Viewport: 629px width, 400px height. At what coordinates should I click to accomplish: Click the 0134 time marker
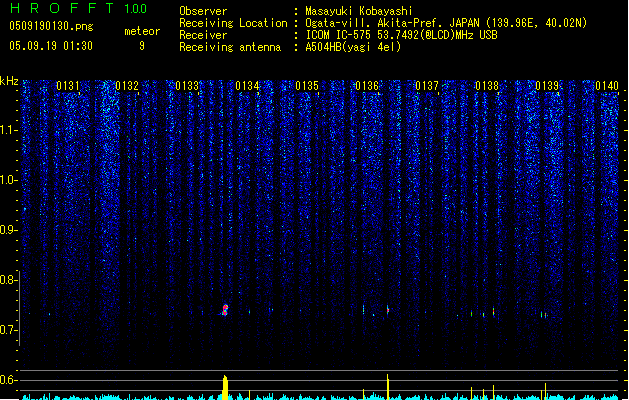click(248, 85)
